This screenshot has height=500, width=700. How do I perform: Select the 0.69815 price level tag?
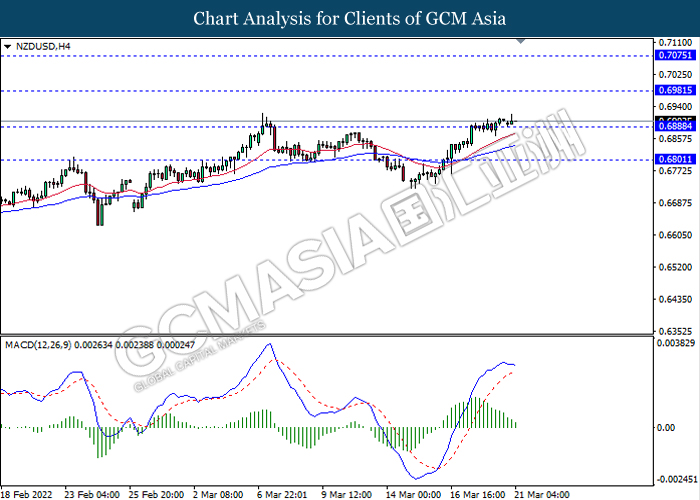(x=675, y=91)
